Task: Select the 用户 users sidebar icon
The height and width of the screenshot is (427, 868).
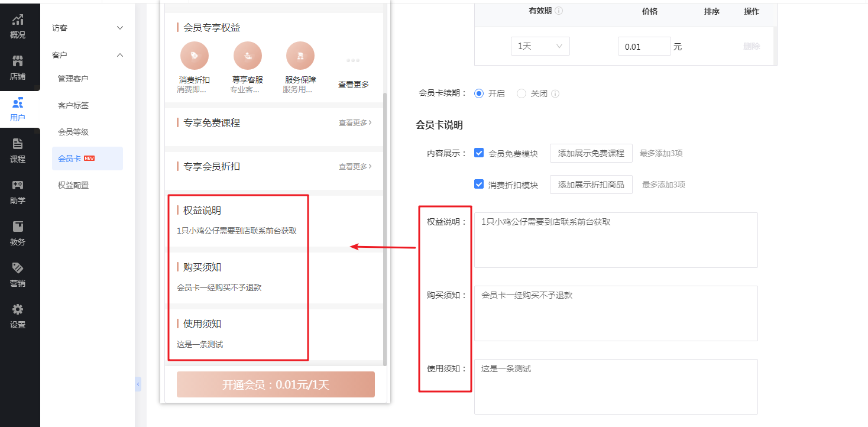Action: 18,103
